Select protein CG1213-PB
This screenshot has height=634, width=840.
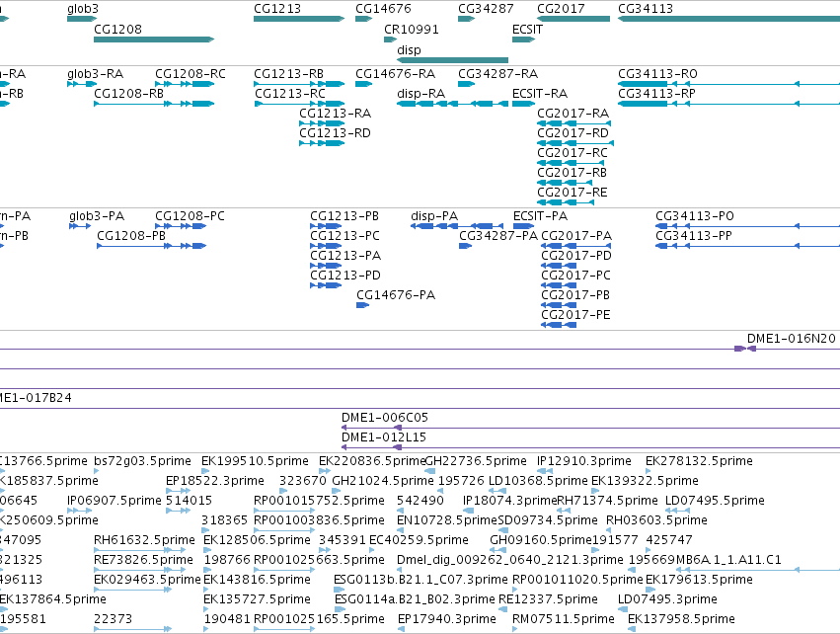pyautogui.click(x=344, y=216)
